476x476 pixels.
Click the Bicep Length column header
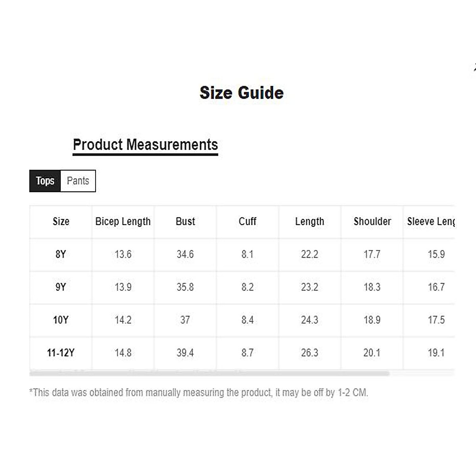123,221
